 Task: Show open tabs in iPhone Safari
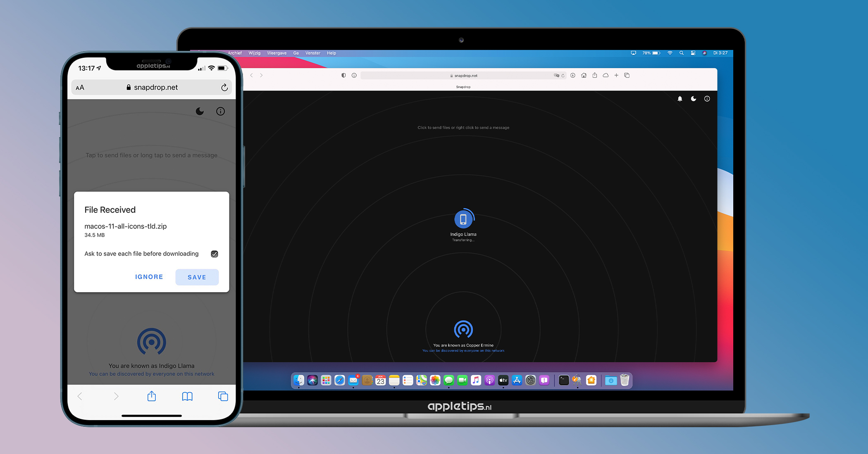pyautogui.click(x=222, y=396)
